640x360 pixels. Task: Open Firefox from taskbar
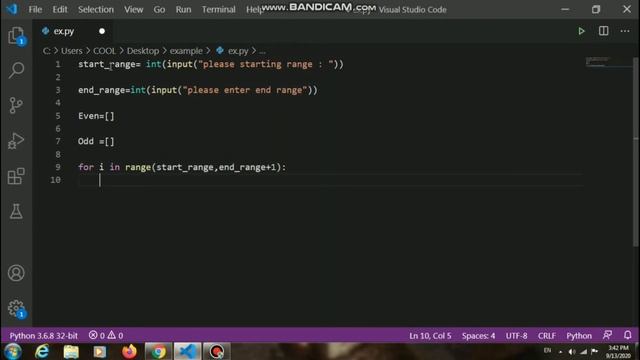tap(129, 351)
